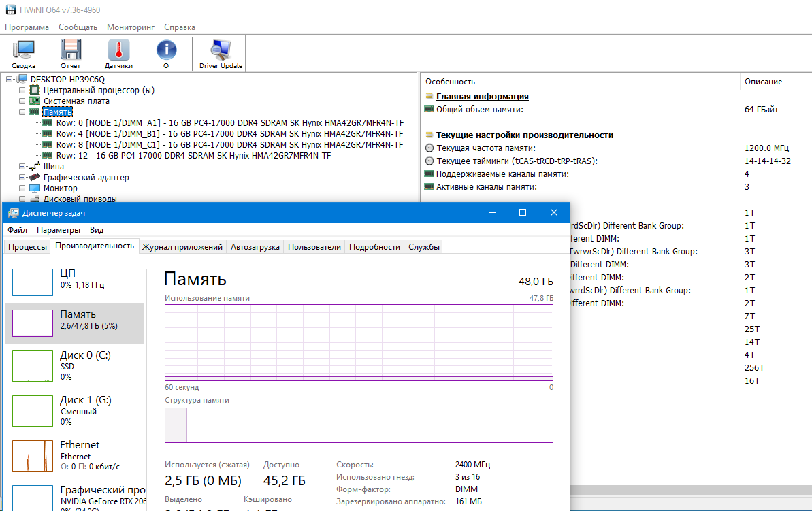Click the DESKTOP-HP39C6Q computer icon
Viewport: 812px width, 511px height.
pyautogui.click(x=22, y=79)
